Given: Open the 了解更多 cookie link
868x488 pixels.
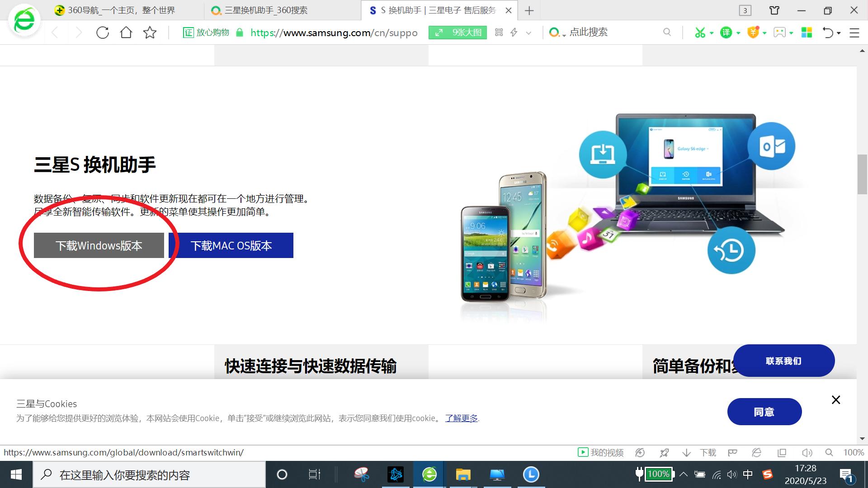Looking at the screenshot, I should pos(461,418).
